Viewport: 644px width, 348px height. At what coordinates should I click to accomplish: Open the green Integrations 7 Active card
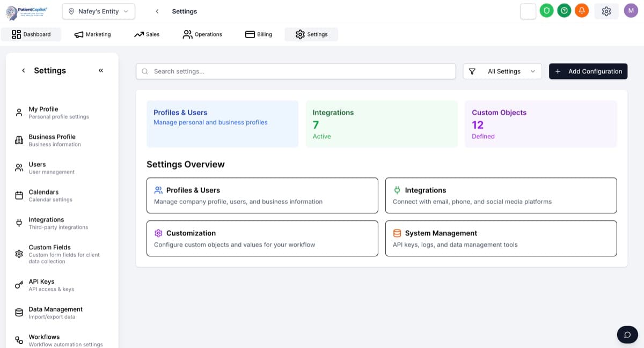pos(382,124)
